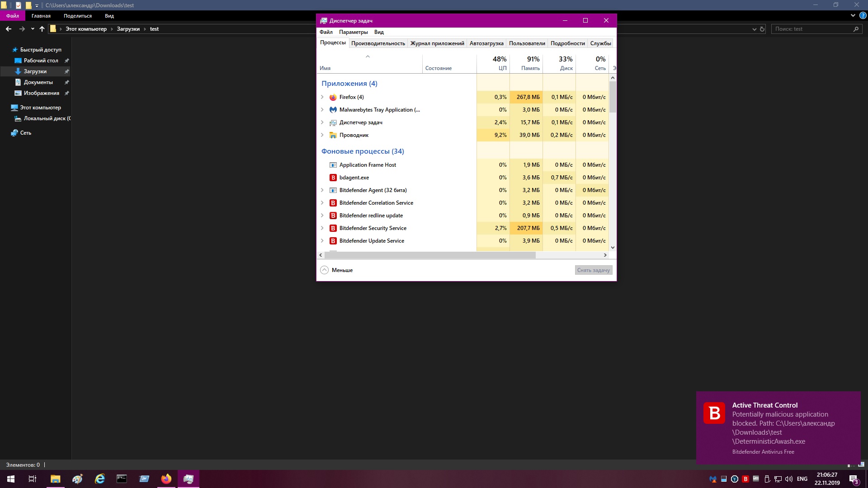This screenshot has height=488, width=868.
Task: Expand the Firefox (4) process group
Action: 322,97
